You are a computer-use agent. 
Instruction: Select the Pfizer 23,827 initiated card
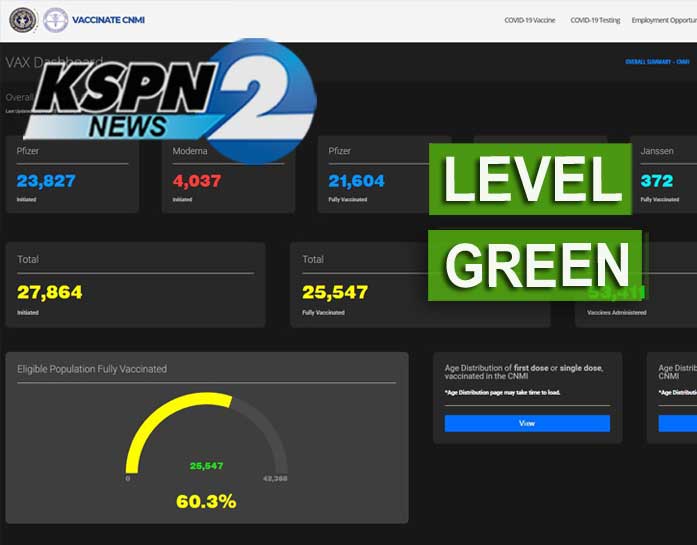(72, 174)
